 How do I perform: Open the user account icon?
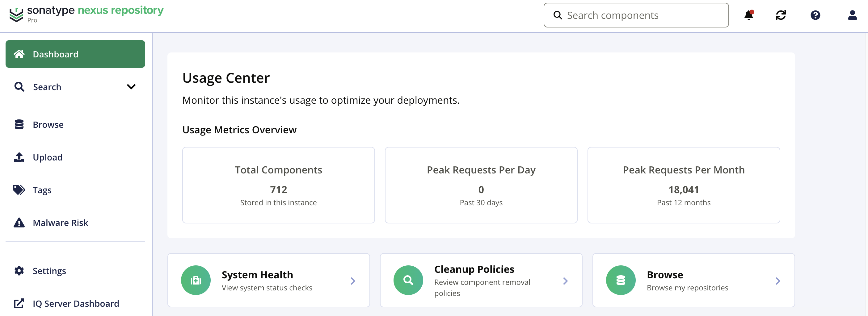pyautogui.click(x=852, y=15)
